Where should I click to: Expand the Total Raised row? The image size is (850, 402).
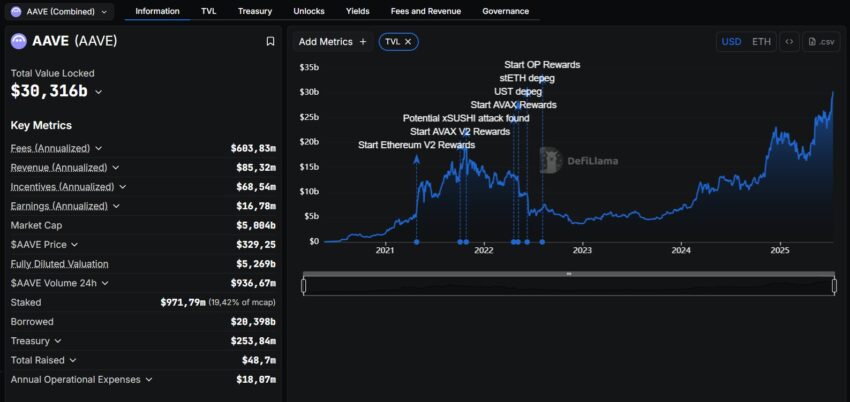click(x=73, y=360)
